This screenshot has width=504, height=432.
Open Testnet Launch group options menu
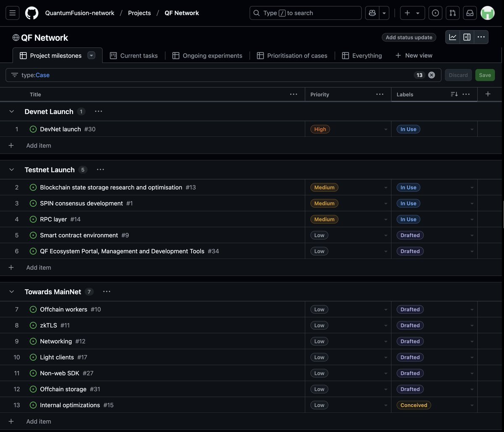click(x=100, y=170)
